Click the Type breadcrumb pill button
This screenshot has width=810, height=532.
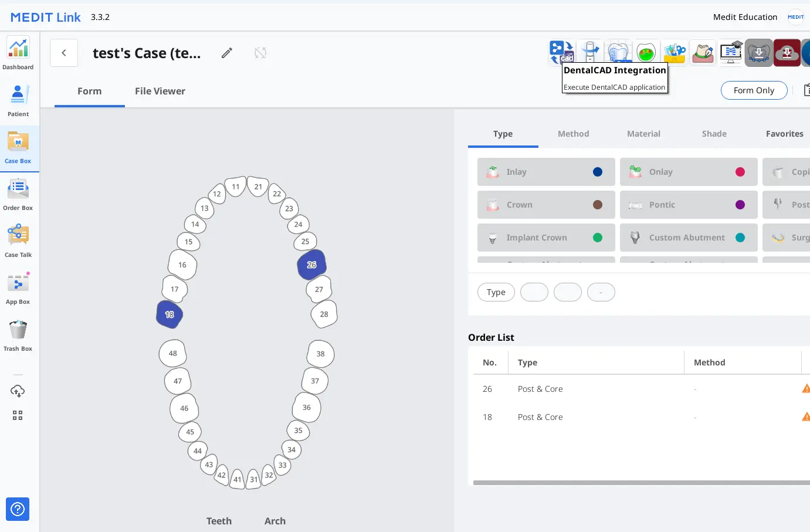pyautogui.click(x=496, y=292)
